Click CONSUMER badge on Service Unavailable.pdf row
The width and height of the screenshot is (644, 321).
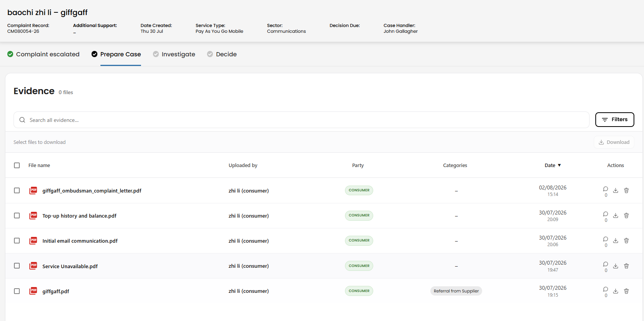tap(359, 266)
